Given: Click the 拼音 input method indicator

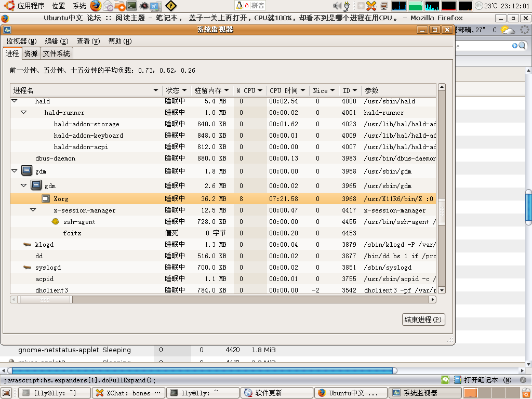Looking at the screenshot, I should (258, 5).
